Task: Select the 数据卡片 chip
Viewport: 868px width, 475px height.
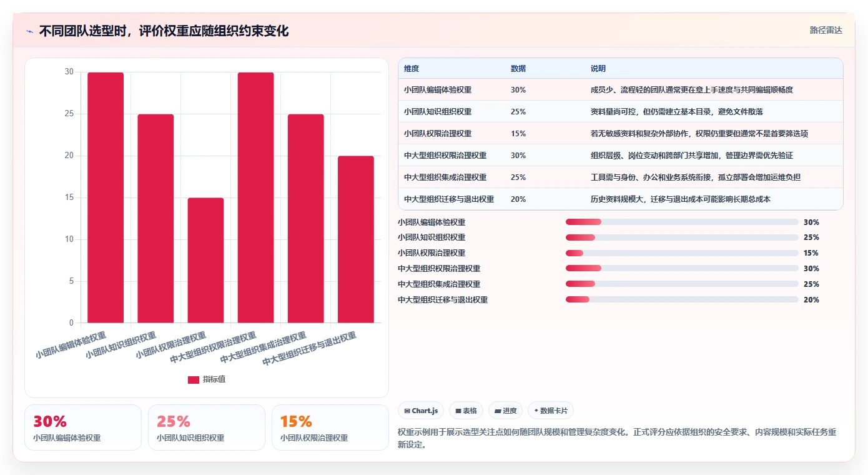Action: [x=550, y=411]
